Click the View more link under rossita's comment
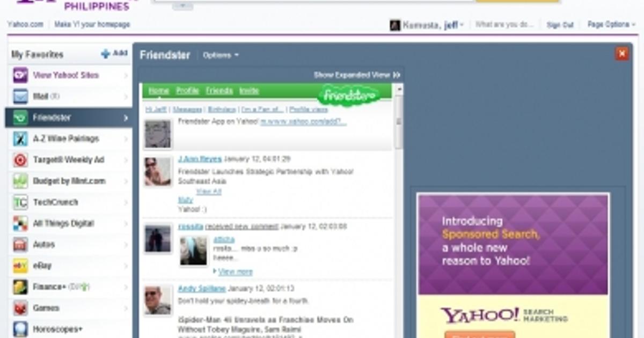This screenshot has height=338, width=644. pos(235,272)
